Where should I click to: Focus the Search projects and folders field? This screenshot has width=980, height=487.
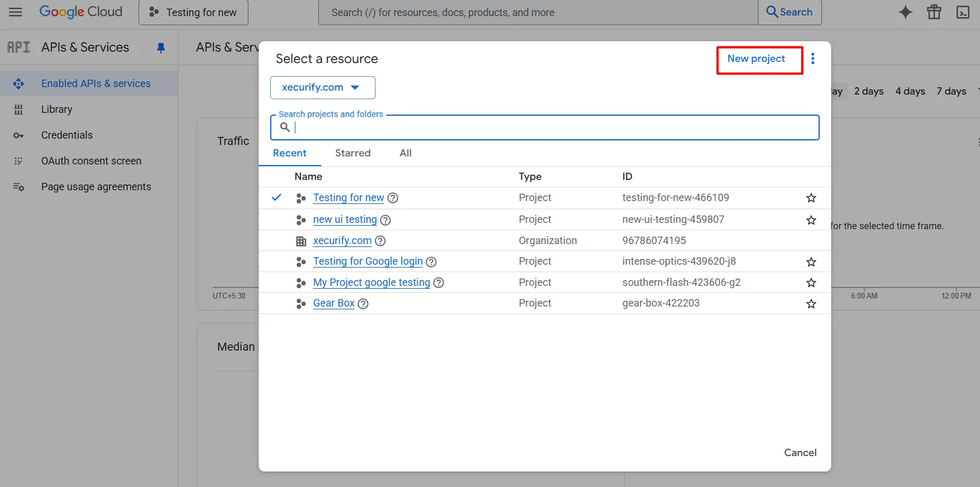pos(544,127)
